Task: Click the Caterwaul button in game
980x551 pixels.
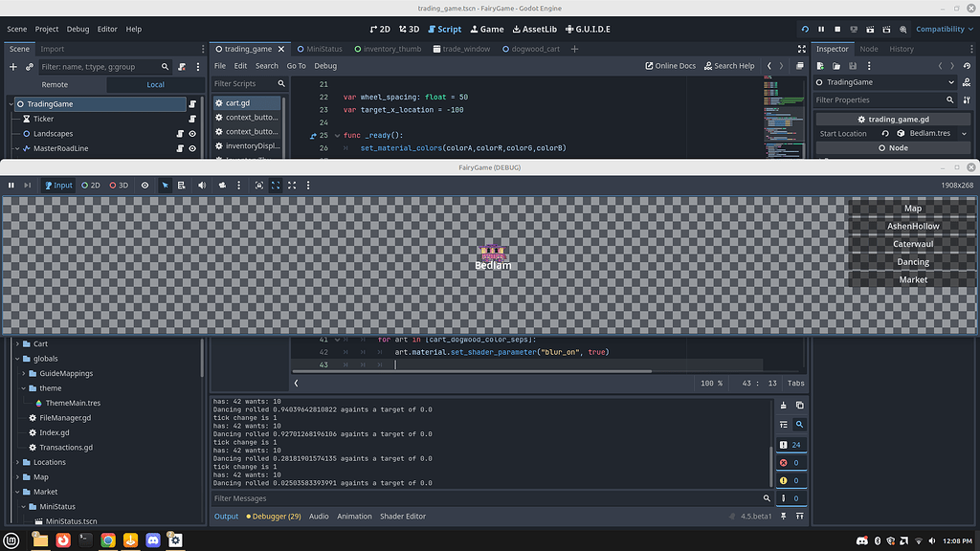Action: (912, 244)
